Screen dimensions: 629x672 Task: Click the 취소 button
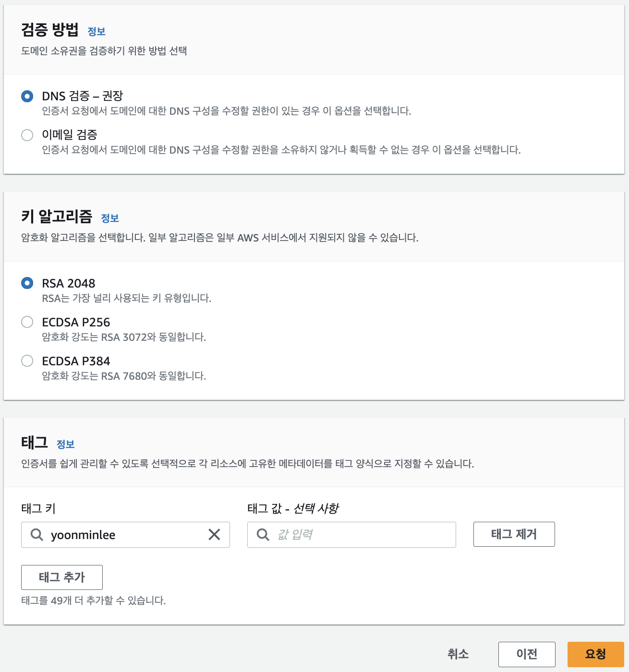point(458,654)
